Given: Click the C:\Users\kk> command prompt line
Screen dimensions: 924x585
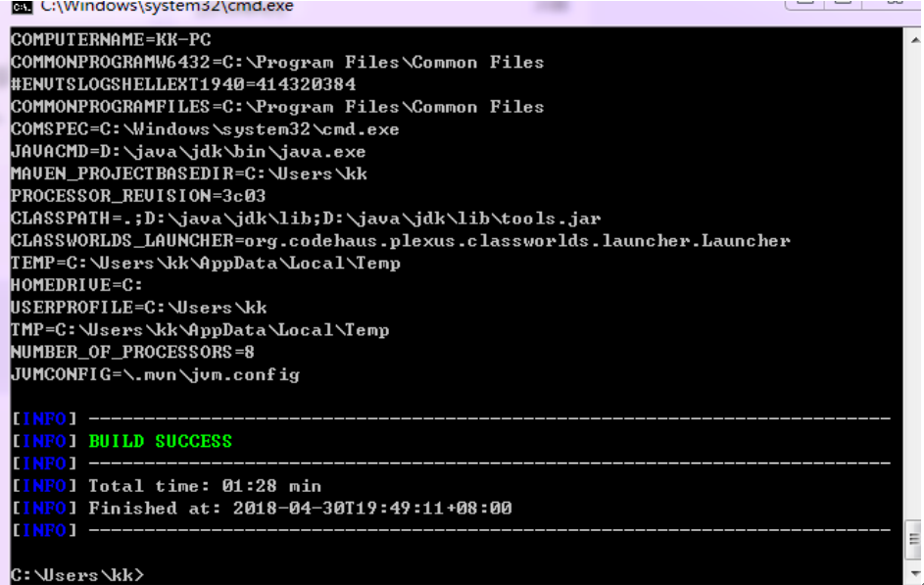Looking at the screenshot, I should [x=77, y=575].
